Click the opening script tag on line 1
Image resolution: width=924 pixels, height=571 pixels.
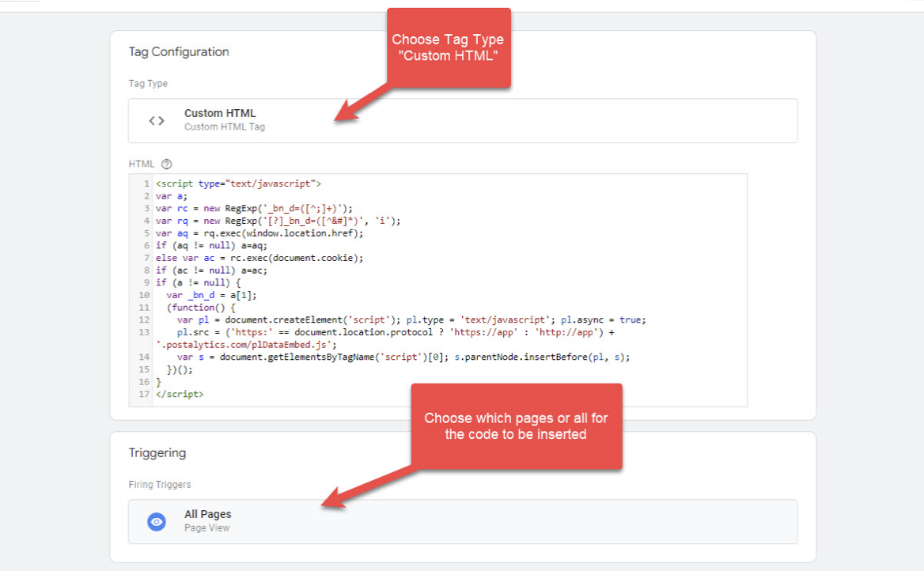[x=238, y=183]
